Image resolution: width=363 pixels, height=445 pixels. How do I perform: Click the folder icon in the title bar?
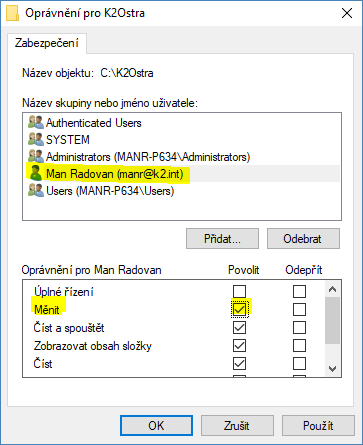12,13
